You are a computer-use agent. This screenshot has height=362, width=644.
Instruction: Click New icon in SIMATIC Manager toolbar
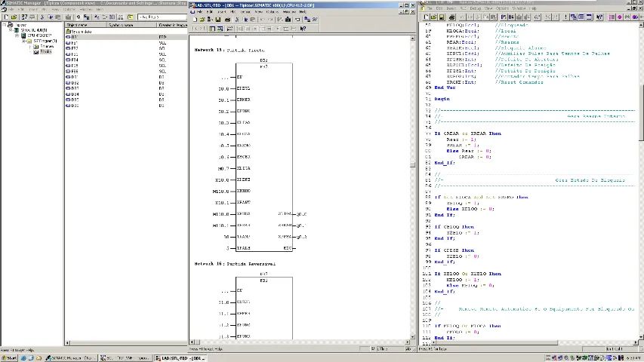click(6, 17)
